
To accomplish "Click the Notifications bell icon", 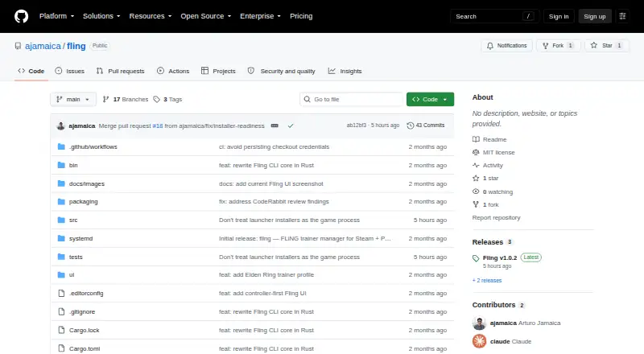I will [x=490, y=46].
